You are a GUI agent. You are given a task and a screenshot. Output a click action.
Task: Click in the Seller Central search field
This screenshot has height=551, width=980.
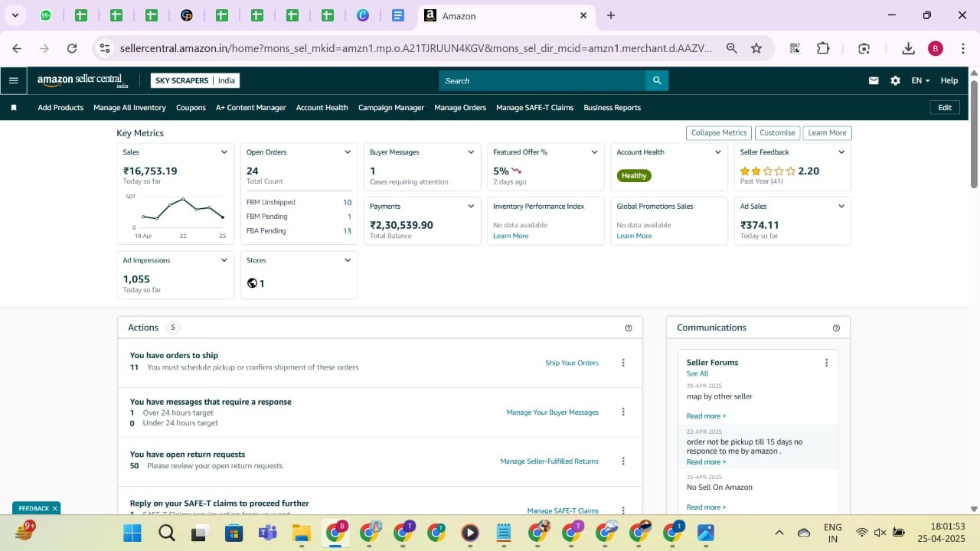coord(542,80)
